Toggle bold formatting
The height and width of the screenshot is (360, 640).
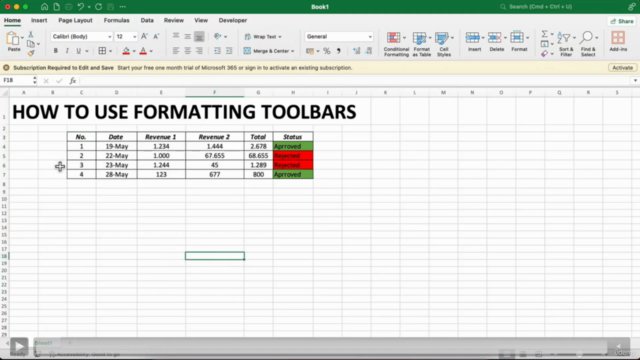click(x=56, y=51)
